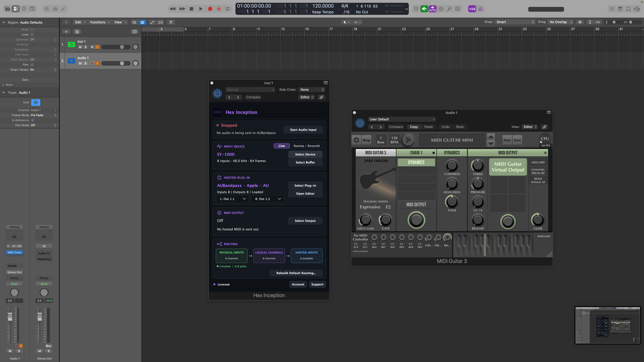Open the View menu in tracks area
This screenshot has height=362, width=644.
coord(120,22)
